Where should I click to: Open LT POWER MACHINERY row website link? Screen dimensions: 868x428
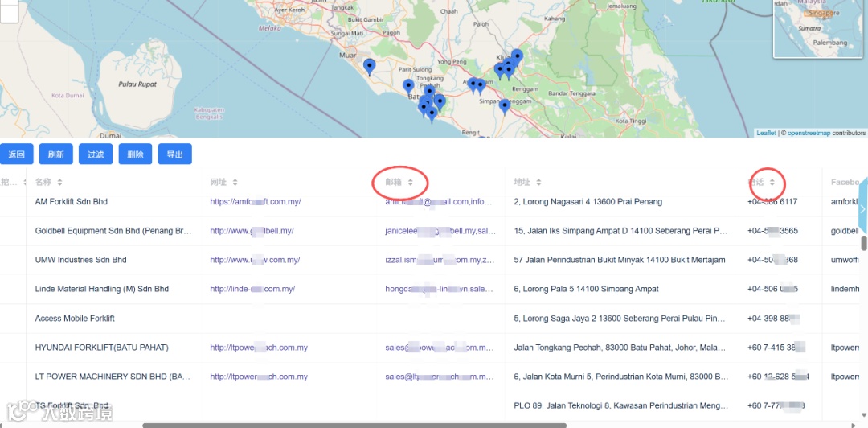tap(259, 377)
